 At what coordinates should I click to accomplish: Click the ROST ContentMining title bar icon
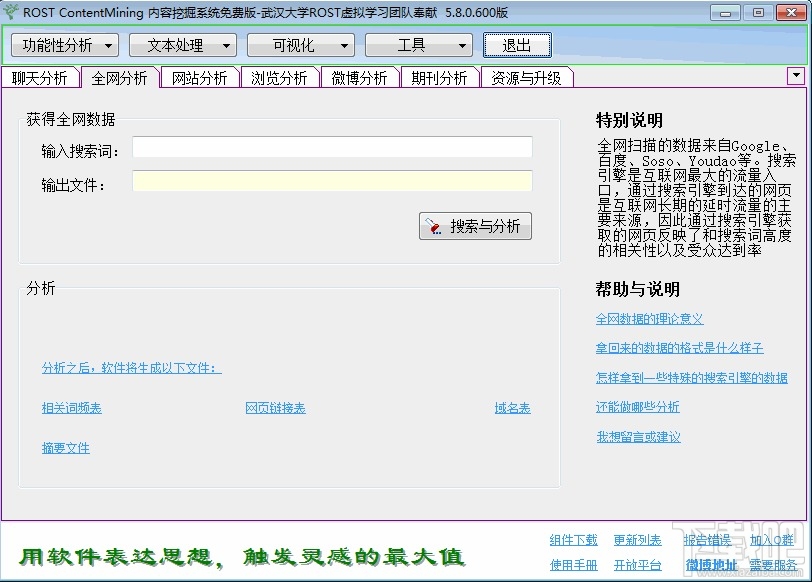pyautogui.click(x=10, y=13)
